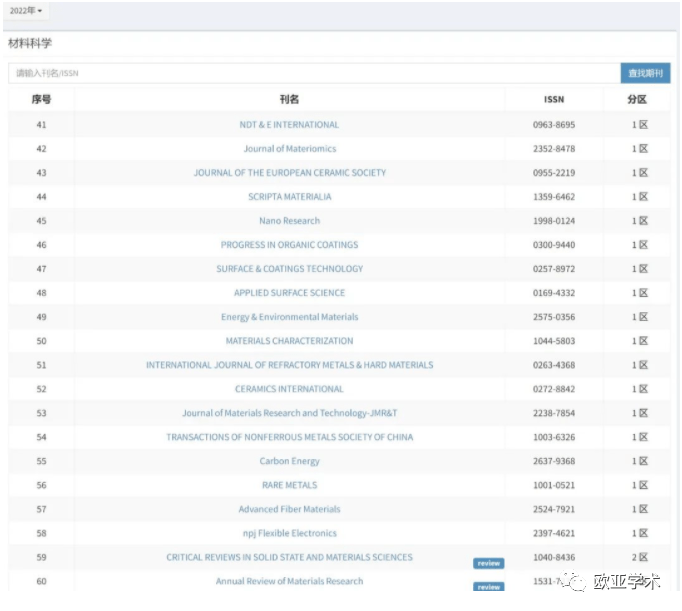Viewport: 682px width, 611px height.
Task: Click review badge beside Annual Review row
Action: click(488, 587)
